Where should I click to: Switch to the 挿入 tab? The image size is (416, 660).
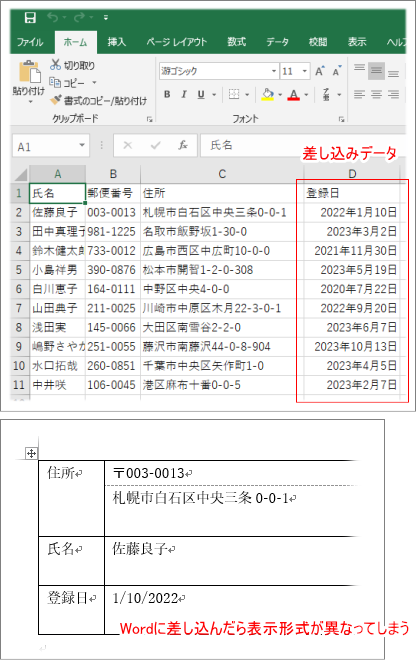(x=116, y=42)
